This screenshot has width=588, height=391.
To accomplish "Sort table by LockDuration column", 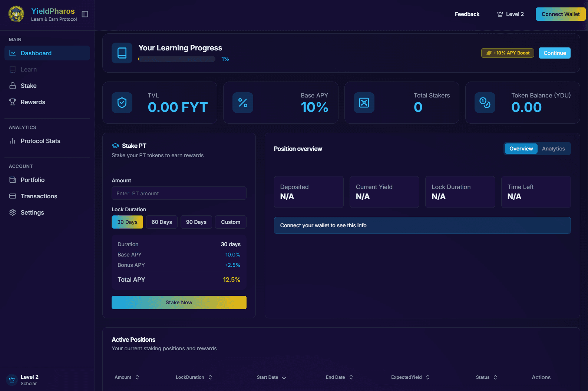I will pos(194,377).
